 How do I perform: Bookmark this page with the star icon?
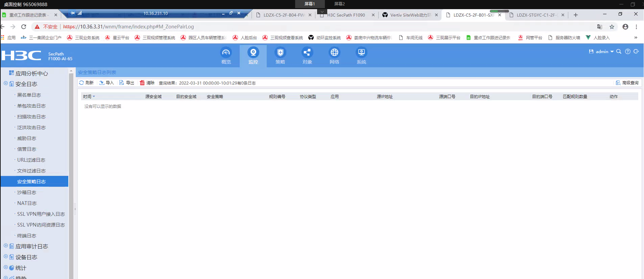click(612, 27)
